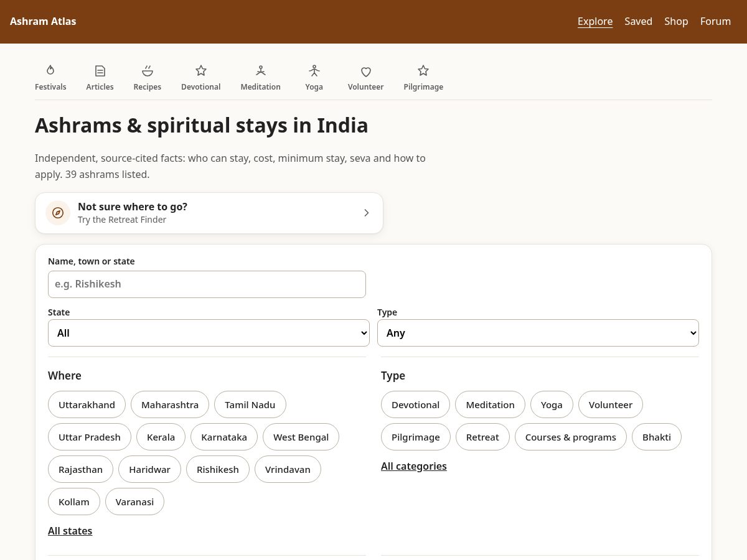This screenshot has height=560, width=747.
Task: Open the Recipes bowl icon
Action: (x=148, y=70)
